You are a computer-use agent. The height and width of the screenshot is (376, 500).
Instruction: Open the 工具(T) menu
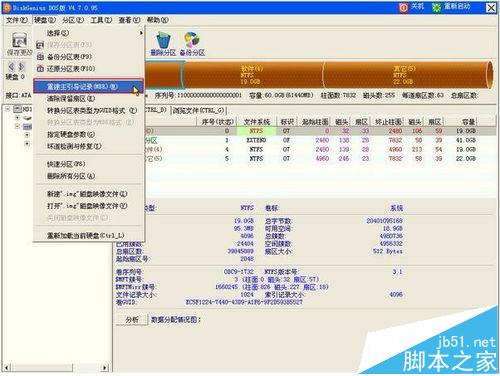tap(101, 20)
